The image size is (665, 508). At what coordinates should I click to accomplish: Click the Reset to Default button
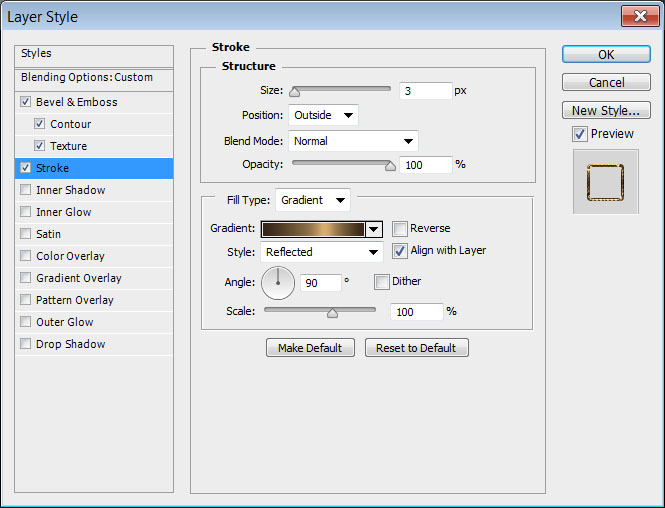pyautogui.click(x=416, y=348)
